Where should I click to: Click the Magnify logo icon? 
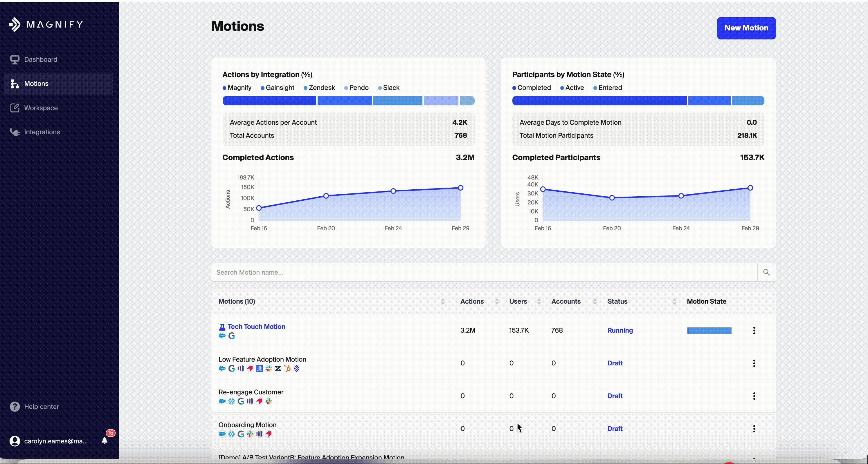pyautogui.click(x=15, y=24)
